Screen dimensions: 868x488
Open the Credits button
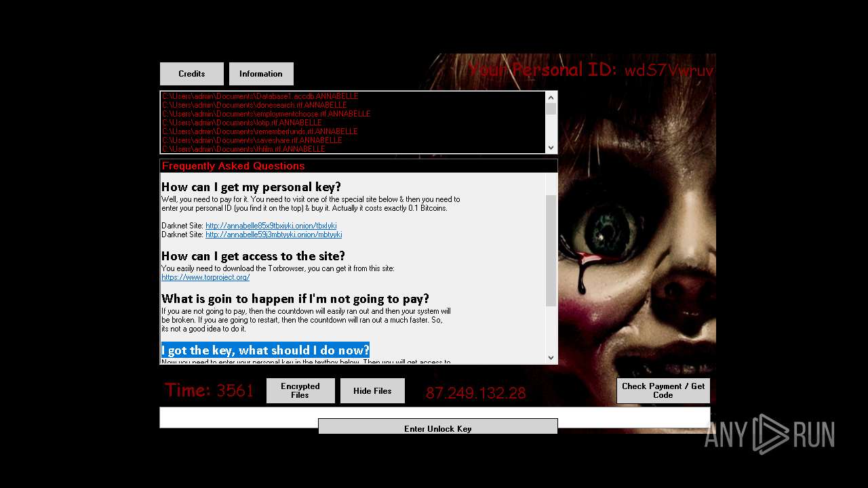[192, 74]
